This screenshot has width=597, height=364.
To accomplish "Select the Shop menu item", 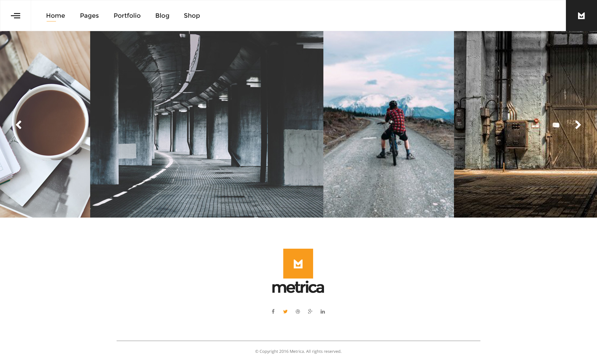I will pyautogui.click(x=192, y=16).
